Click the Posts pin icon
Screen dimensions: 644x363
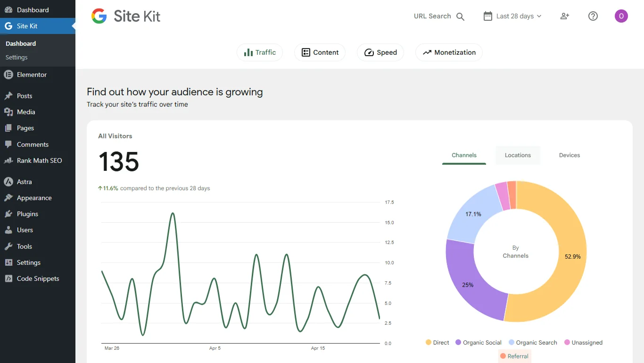pyautogui.click(x=8, y=96)
